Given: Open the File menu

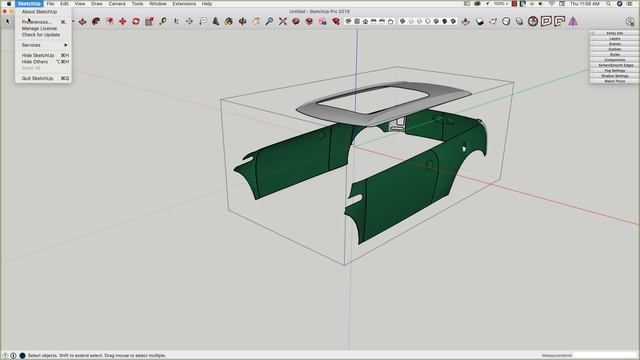Looking at the screenshot, I should [x=50, y=4].
